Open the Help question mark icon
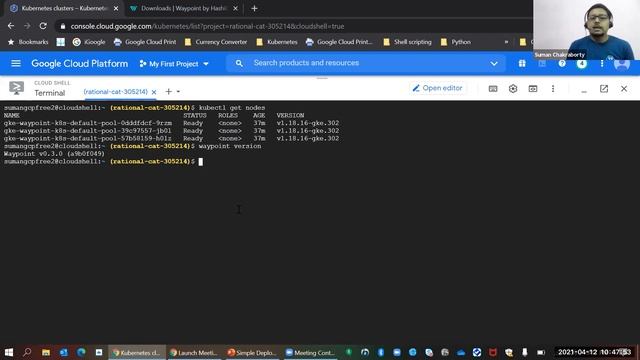This screenshot has width=640, height=360. pyautogui.click(x=562, y=64)
